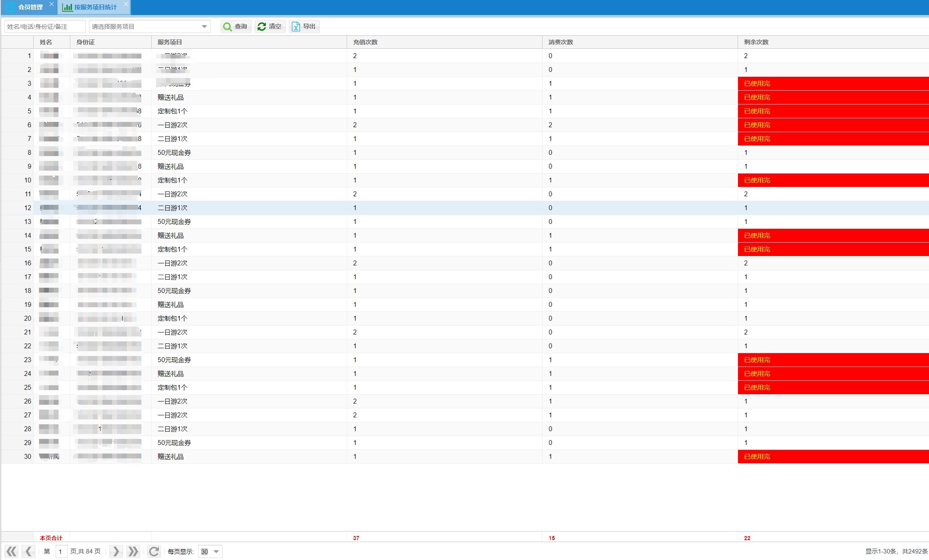Viewport: 929px width, 560px height.
Task: Click total 剩余次数 value 22
Action: pyautogui.click(x=747, y=538)
